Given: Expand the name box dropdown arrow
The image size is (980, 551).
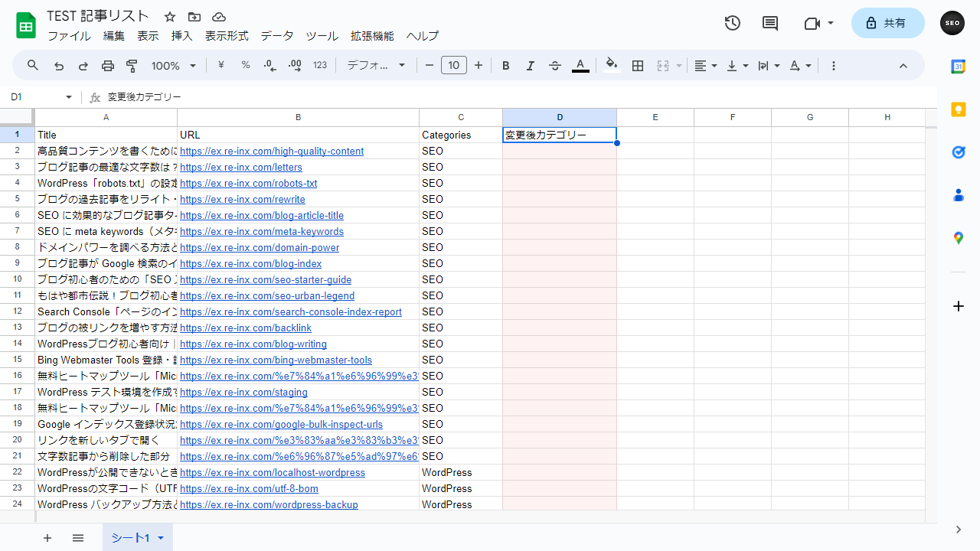Looking at the screenshot, I should coord(69,97).
